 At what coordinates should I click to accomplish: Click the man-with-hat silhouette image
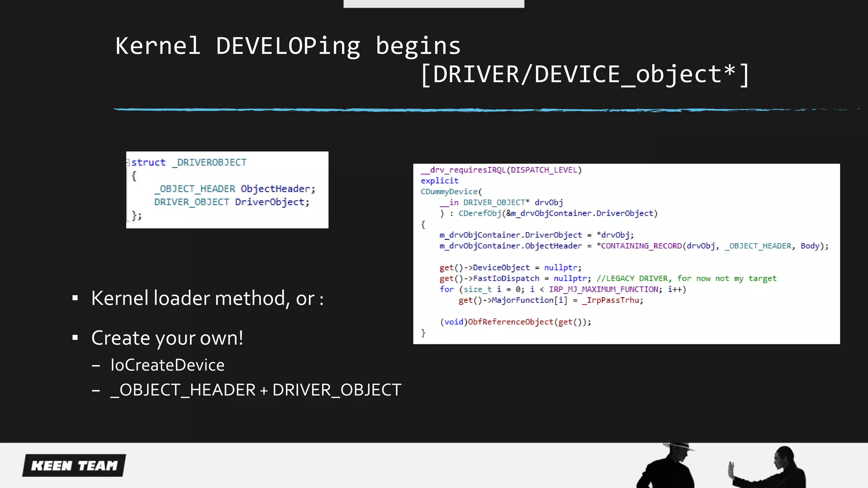pos(666,466)
